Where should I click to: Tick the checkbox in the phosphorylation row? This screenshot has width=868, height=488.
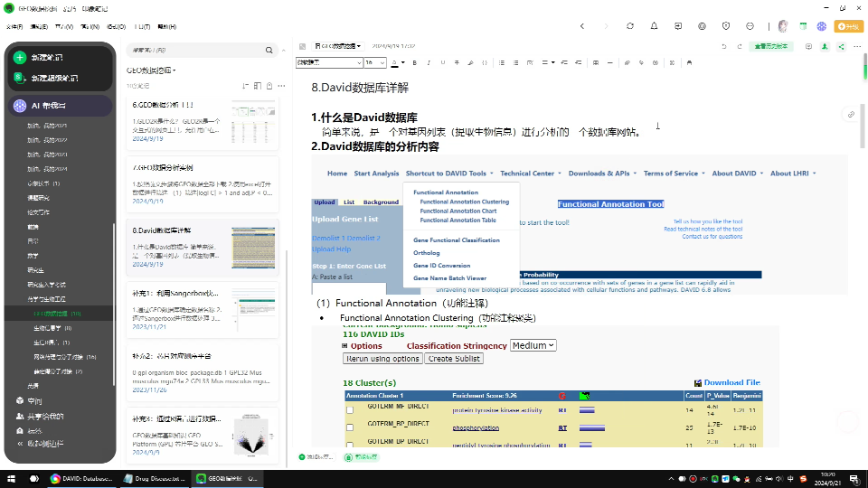point(350,427)
